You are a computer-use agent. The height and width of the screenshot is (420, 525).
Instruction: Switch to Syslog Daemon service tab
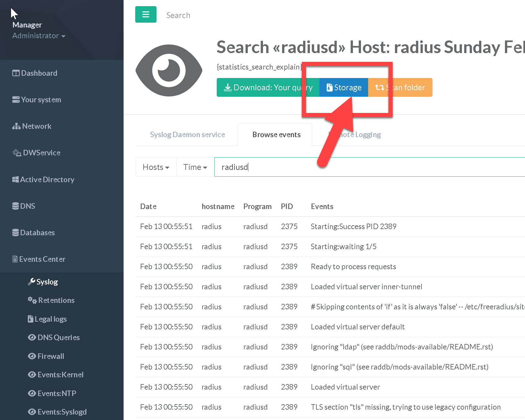(x=187, y=135)
